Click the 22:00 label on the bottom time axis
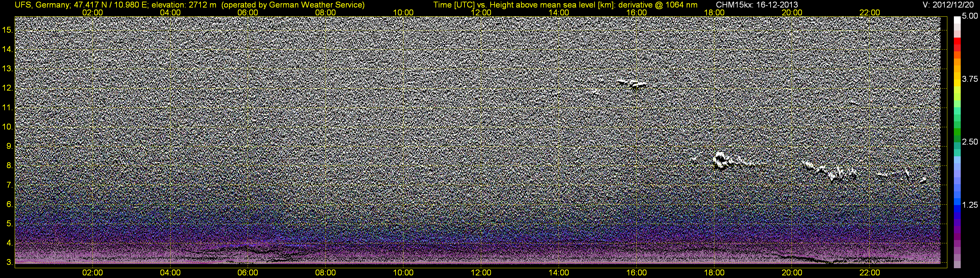Image resolution: width=980 pixels, height=278 pixels. (870, 273)
